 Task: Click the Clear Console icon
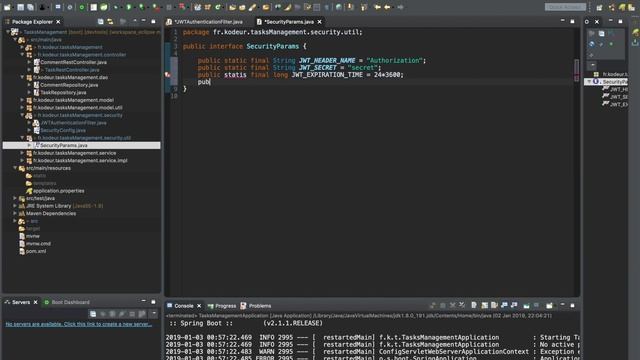pos(474,305)
